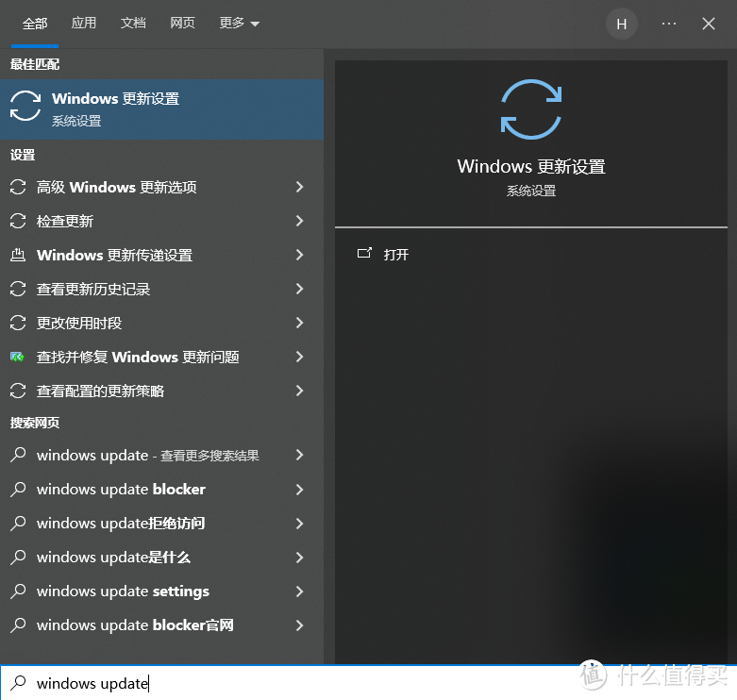Click the magnifier icon in the search box
Screen dimensions: 737x700
(18, 683)
